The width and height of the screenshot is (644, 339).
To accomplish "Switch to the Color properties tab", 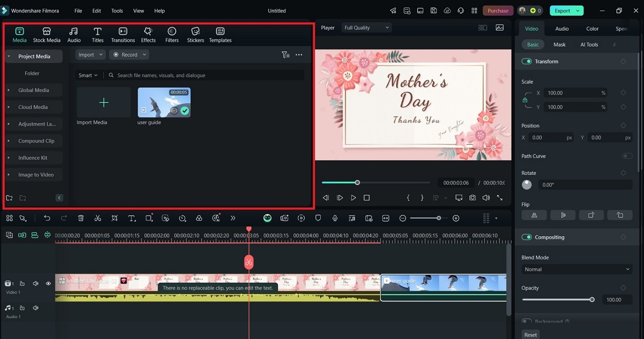I will 592,29.
